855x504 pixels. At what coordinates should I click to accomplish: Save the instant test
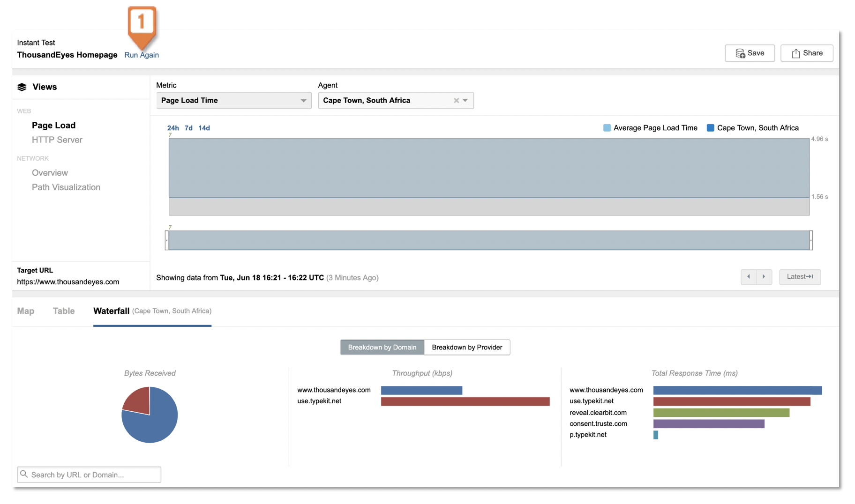tap(750, 53)
